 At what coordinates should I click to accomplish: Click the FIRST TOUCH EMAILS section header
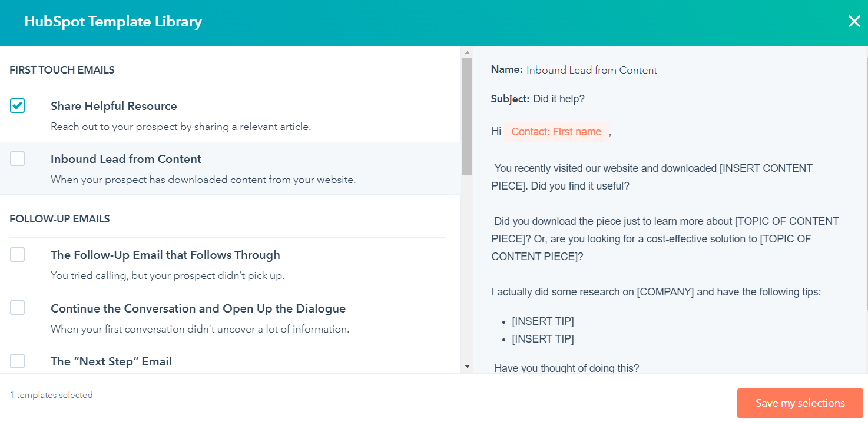[x=62, y=69]
